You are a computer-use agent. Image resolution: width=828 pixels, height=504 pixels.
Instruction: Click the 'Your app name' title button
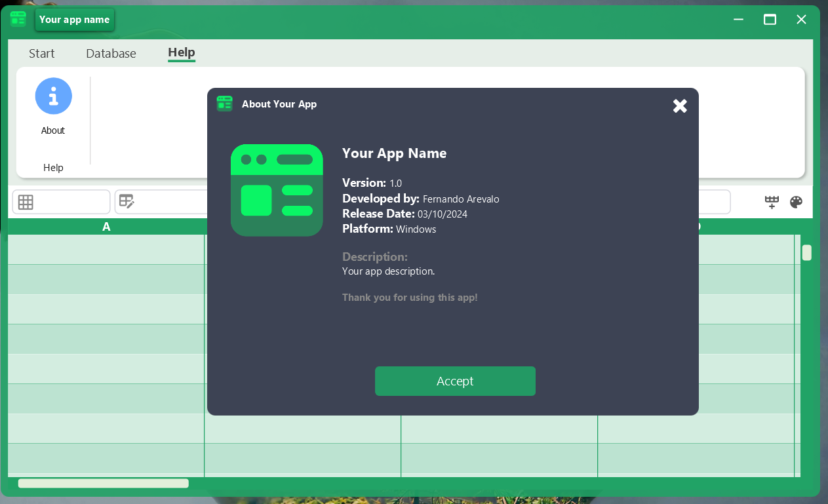(75, 20)
